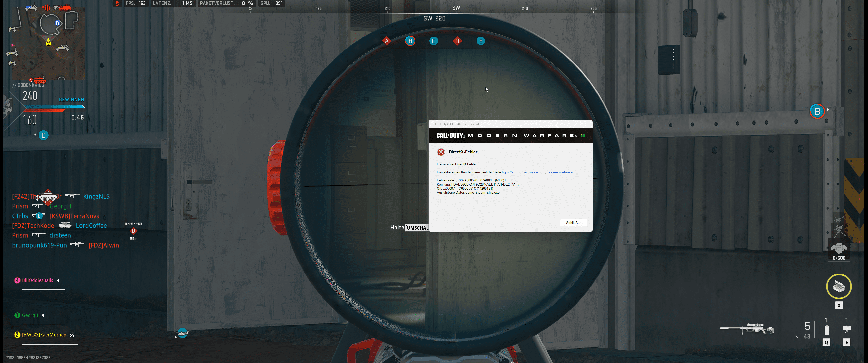Click the LATENZ 1 MS readout
868x363 pixels.
(x=173, y=3)
